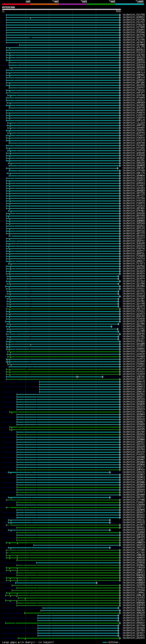
Task: Select hit label UniRef100_P08705
Action: pyautogui.click(x=134, y=150)
